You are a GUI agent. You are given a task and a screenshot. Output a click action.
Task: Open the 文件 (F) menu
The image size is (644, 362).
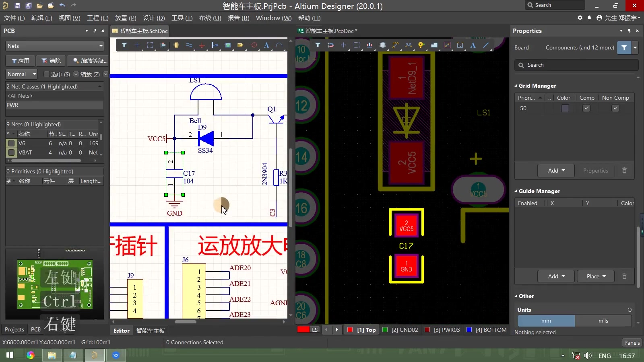[x=14, y=18]
